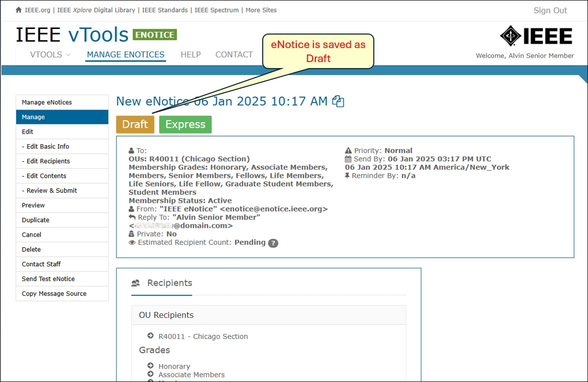Click the pin icon beside Reminder By

[347, 176]
